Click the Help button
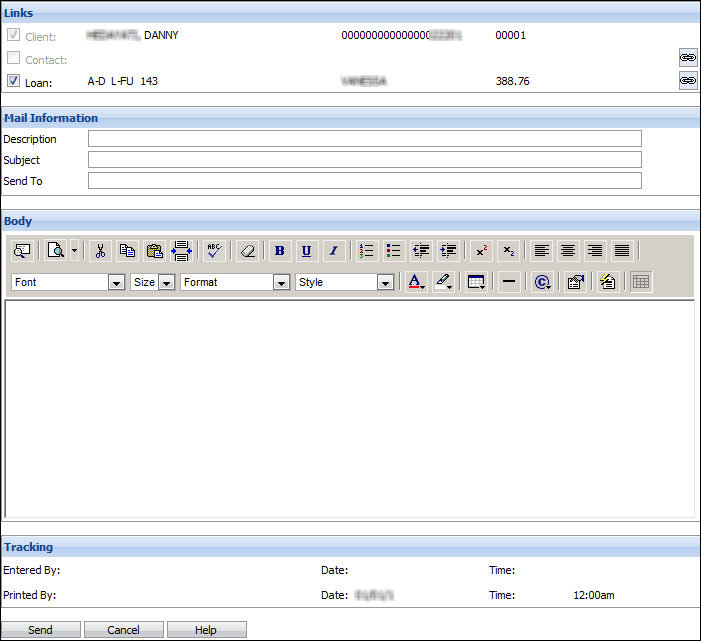The height and width of the screenshot is (641, 701). pyautogui.click(x=206, y=630)
